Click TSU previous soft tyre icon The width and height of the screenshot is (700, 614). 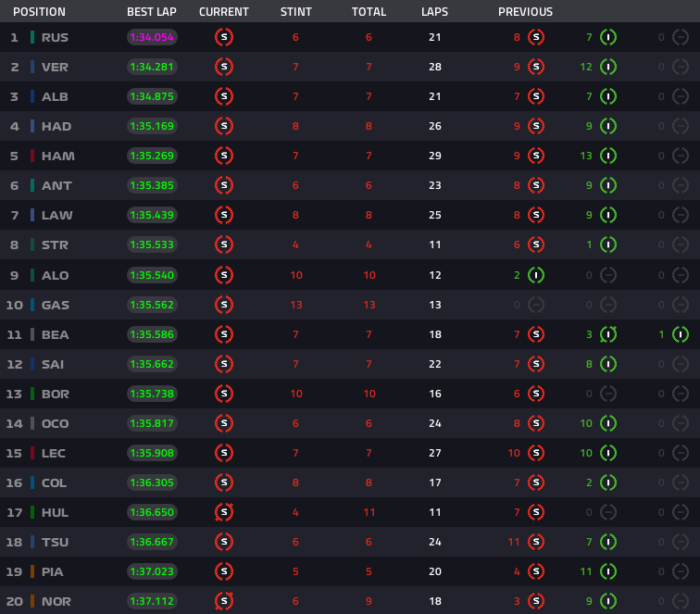535,542
